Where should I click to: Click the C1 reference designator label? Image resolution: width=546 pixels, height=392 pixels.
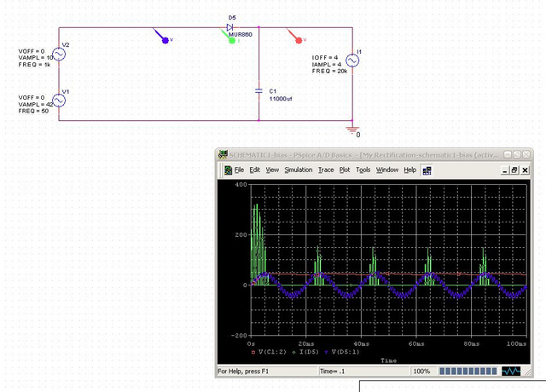[x=273, y=91]
